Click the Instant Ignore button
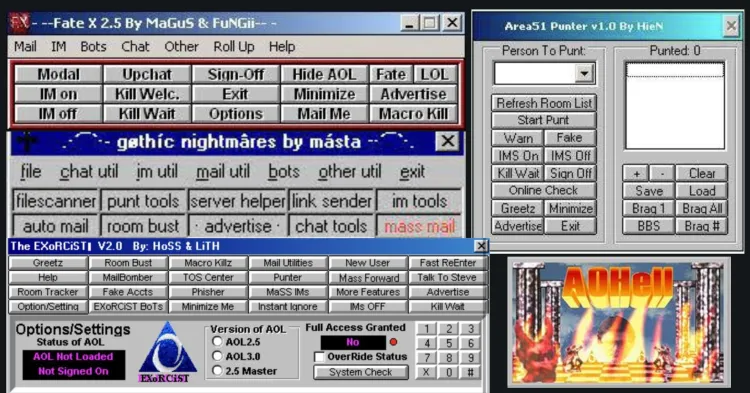Screen dimensions: 750x393 click(287, 306)
